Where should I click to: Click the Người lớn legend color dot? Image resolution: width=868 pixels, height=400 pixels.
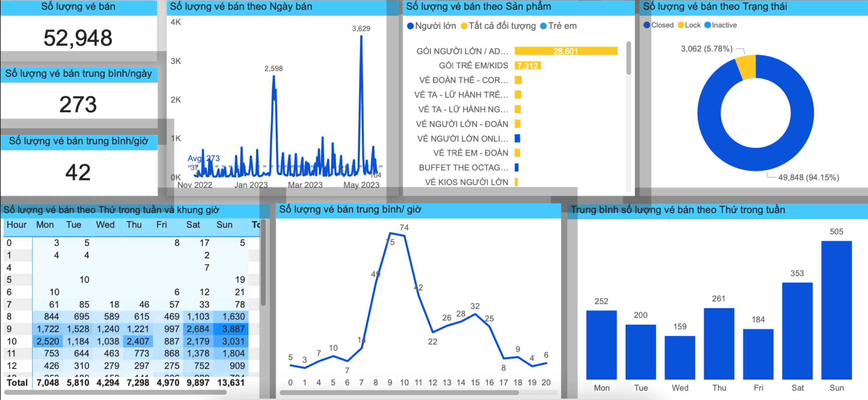(x=410, y=26)
